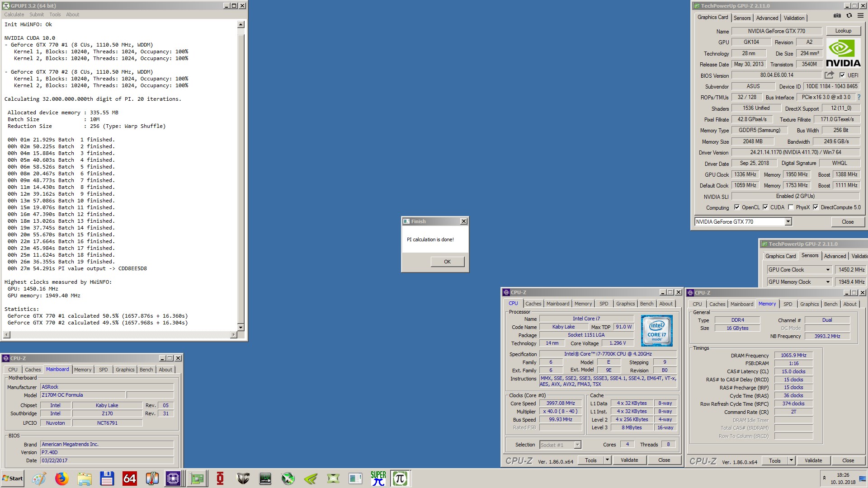Click the GPUPI horizontal scrollbar right arrow
The width and height of the screenshot is (868, 488).
233,335
